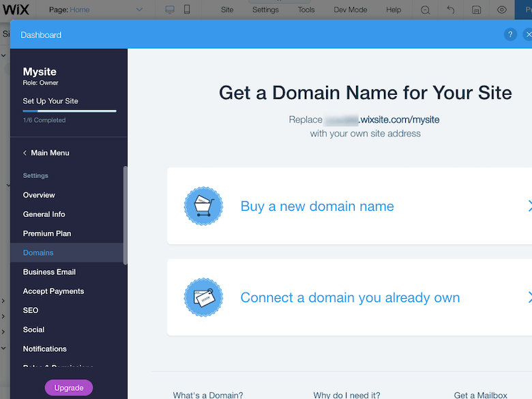Open the What's a Domain? link

pyautogui.click(x=207, y=395)
